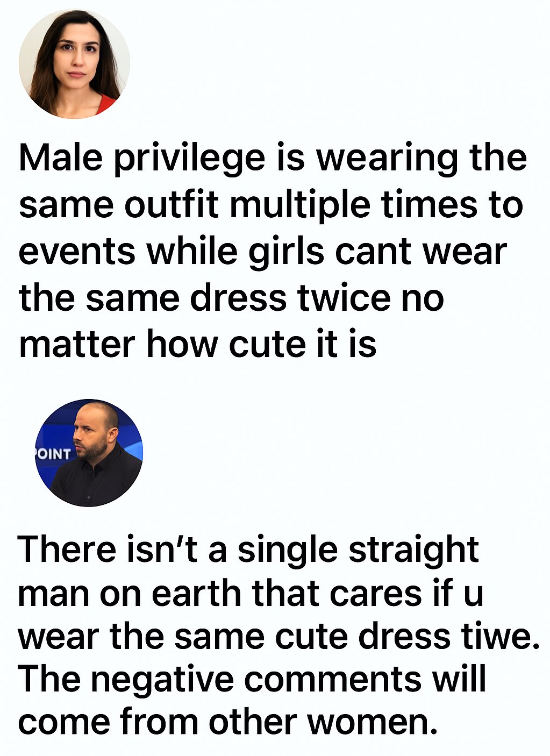Click the line 'matter how cute it is'
Image resolution: width=550 pixels, height=756 pixels.
198,345
